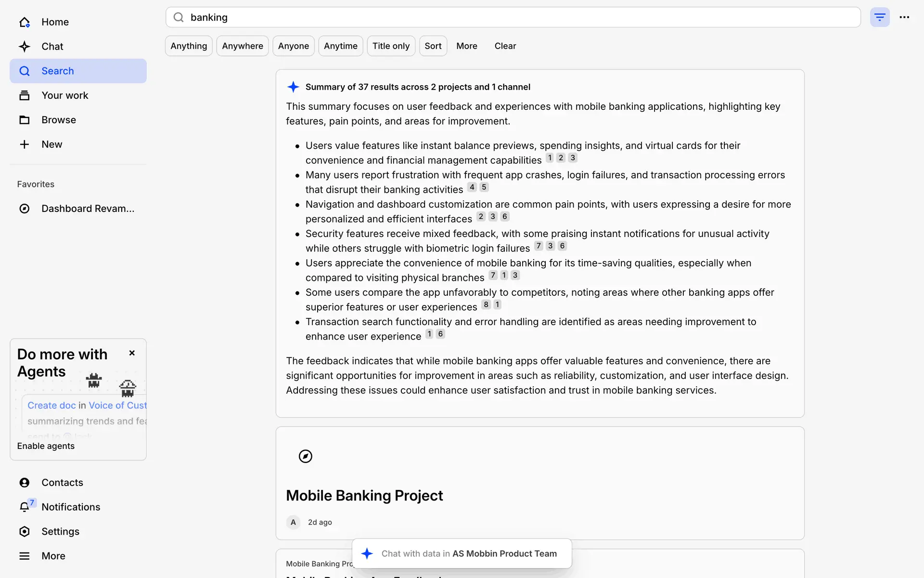Open the Anything filter dropdown
Screen dimensions: 924x578
coord(189,46)
